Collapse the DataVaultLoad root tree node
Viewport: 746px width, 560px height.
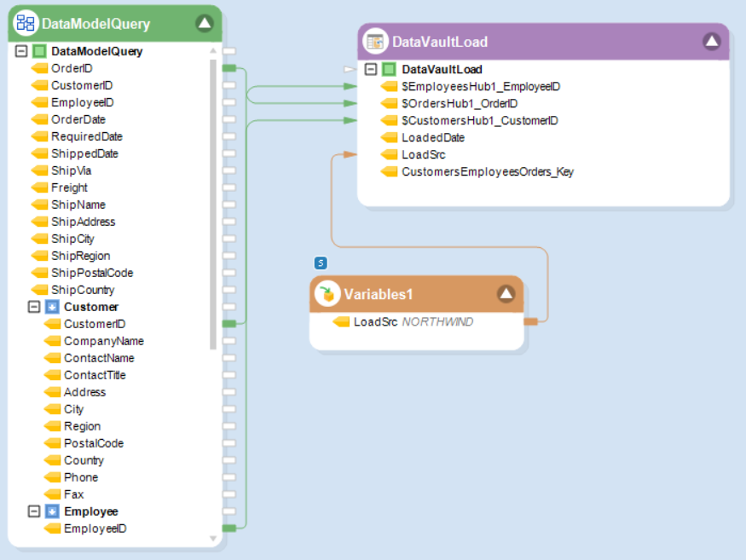[371, 69]
